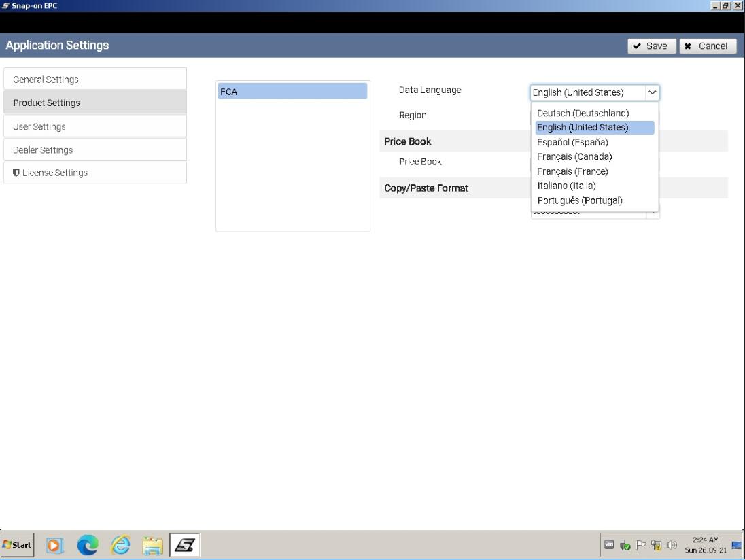Select Product Settings section
Screen dimensions: 745x560
[x=95, y=103]
